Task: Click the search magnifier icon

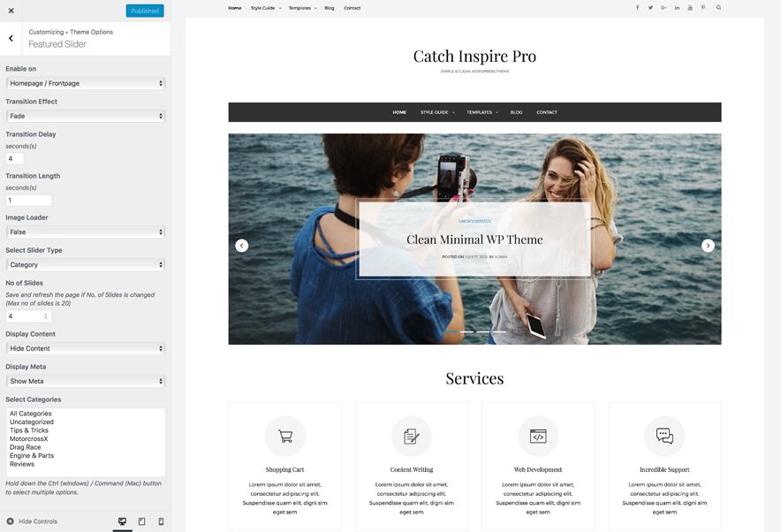Action: coord(718,8)
